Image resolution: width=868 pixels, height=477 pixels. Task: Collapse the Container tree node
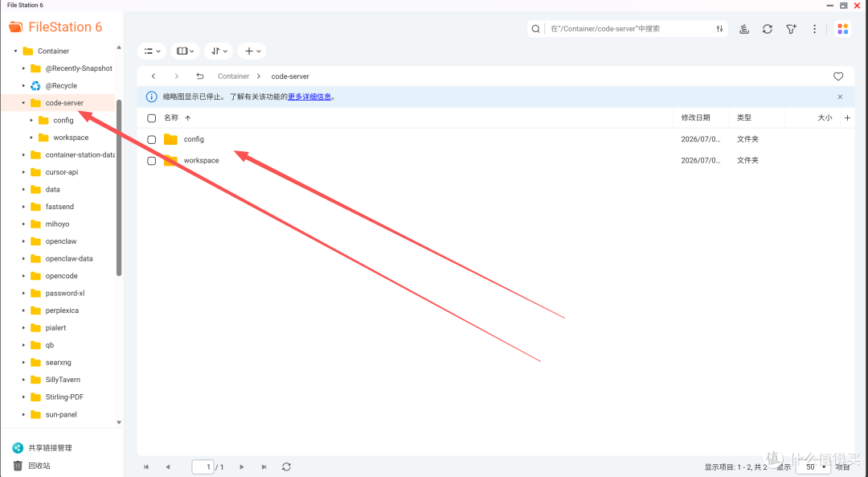tap(15, 51)
